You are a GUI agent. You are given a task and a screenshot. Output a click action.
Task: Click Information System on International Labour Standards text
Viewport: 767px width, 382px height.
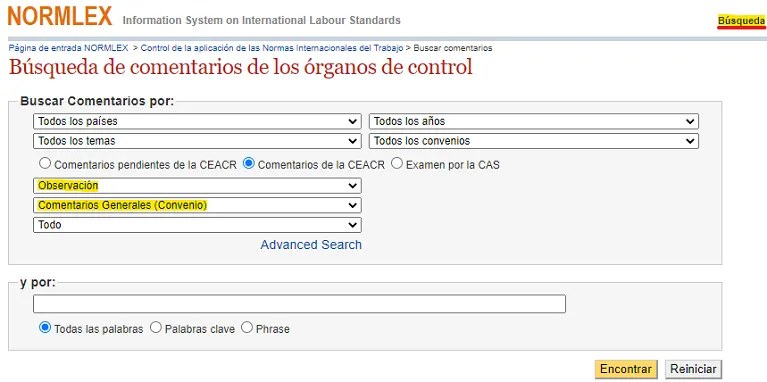pos(262,21)
